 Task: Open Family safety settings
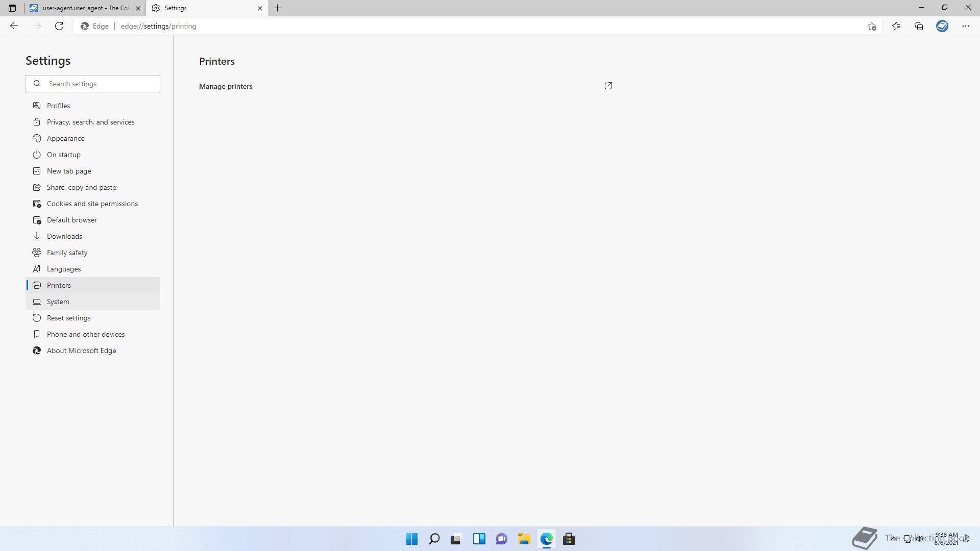point(93,253)
